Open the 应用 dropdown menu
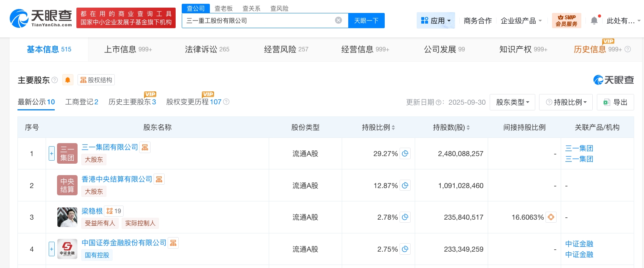644x268 pixels. (436, 21)
